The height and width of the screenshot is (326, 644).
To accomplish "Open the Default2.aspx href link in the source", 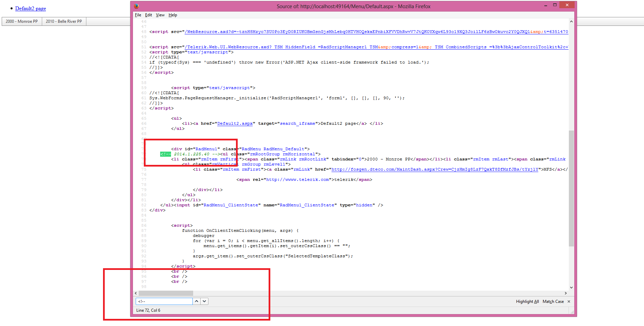I will (x=235, y=123).
